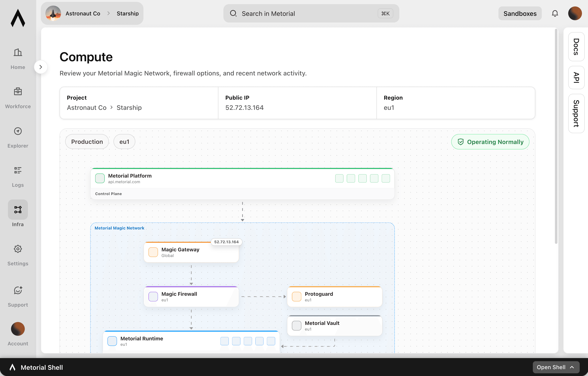The image size is (588, 376).
Task: Click the Metorial Shell logo icon
Action: (x=12, y=367)
